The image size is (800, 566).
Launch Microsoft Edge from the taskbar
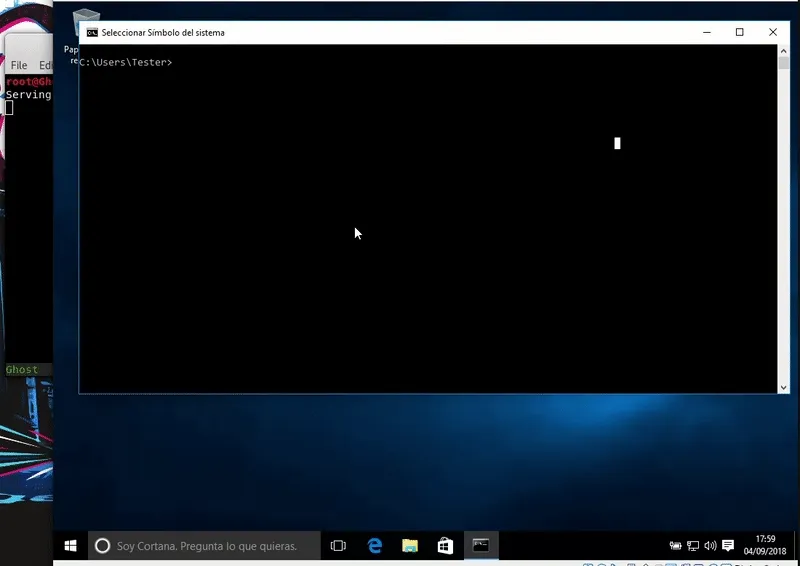[x=375, y=546]
